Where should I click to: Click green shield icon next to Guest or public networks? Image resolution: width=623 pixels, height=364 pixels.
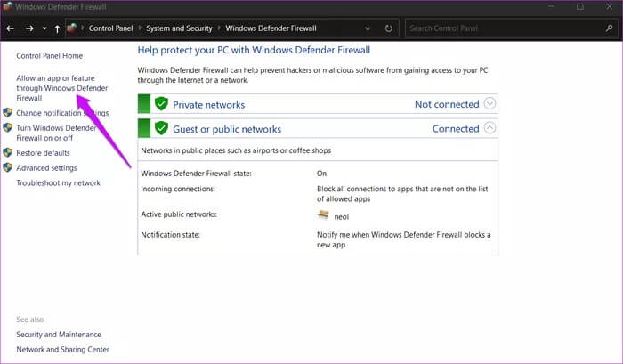tap(161, 128)
